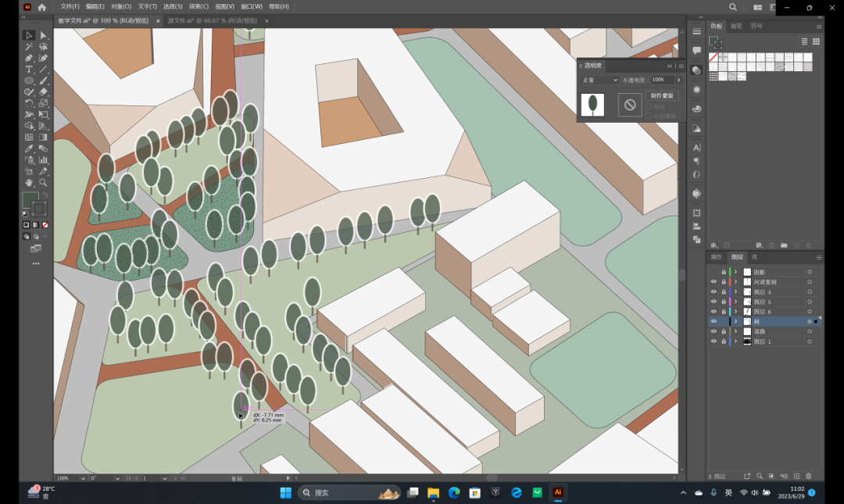Image resolution: width=844 pixels, height=504 pixels.
Task: Select the Column Graph tool
Action: (43, 160)
